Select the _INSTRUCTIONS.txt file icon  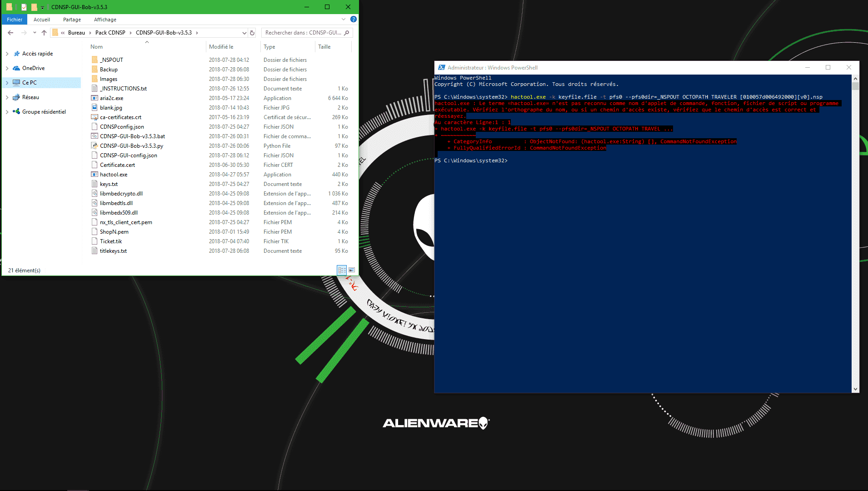(95, 88)
